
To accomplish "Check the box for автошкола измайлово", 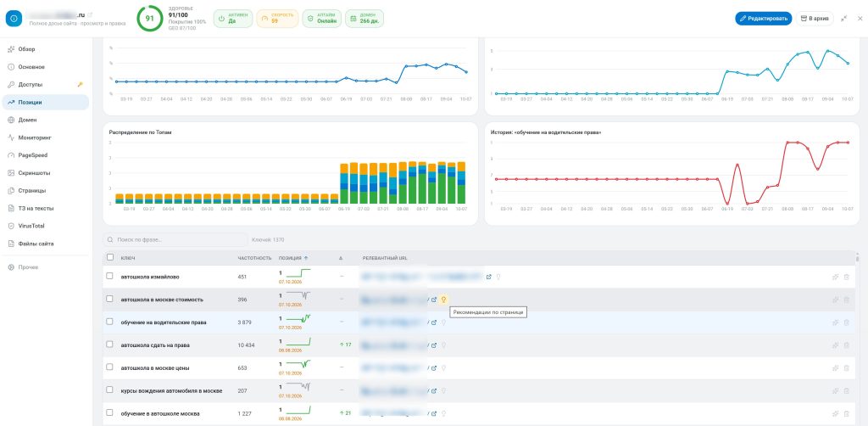I will tap(109, 276).
